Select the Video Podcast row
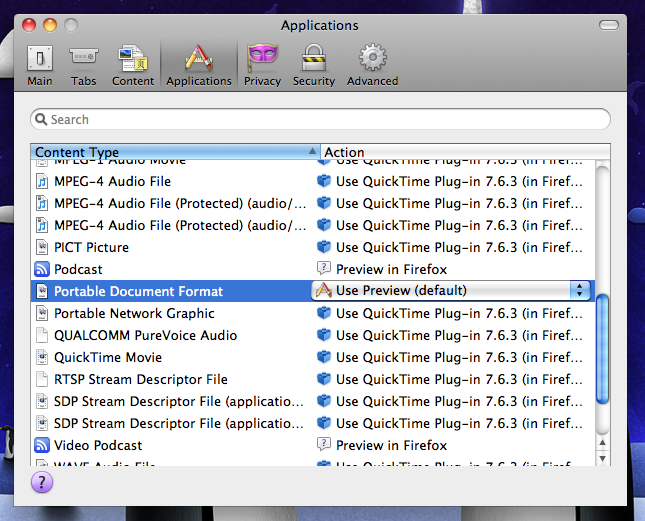The image size is (645, 521). point(313,445)
